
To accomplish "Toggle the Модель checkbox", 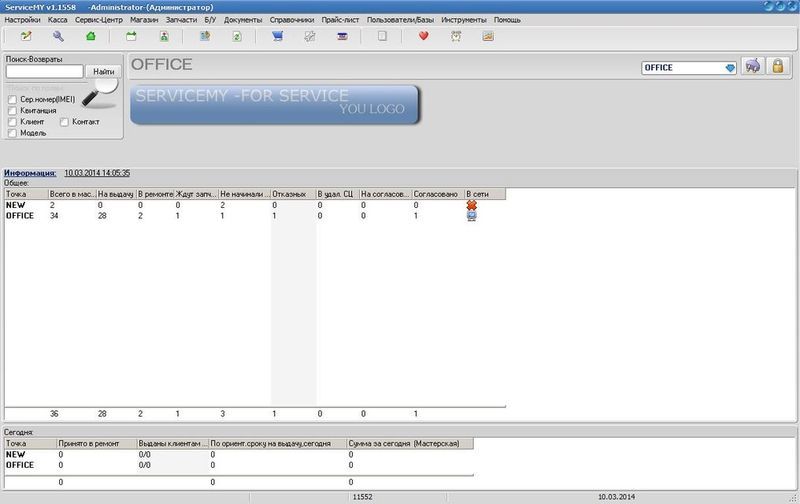I will coord(12,133).
